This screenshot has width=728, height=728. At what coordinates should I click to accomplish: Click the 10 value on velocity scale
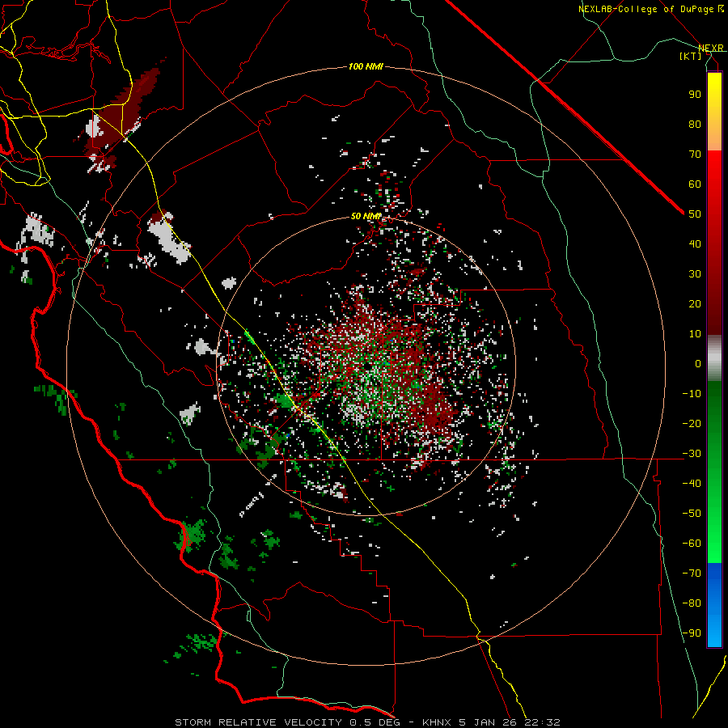click(x=695, y=334)
